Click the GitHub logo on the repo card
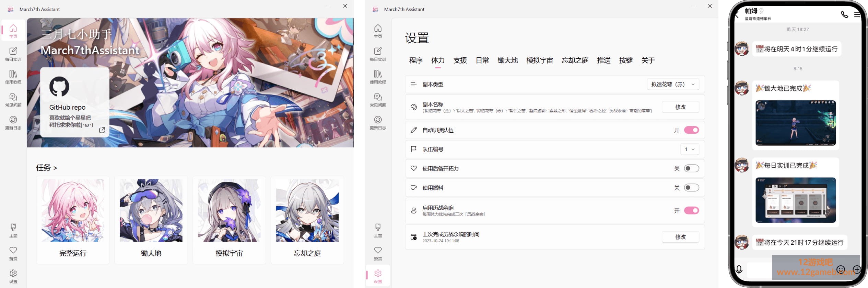The width and height of the screenshot is (868, 288). point(59,86)
